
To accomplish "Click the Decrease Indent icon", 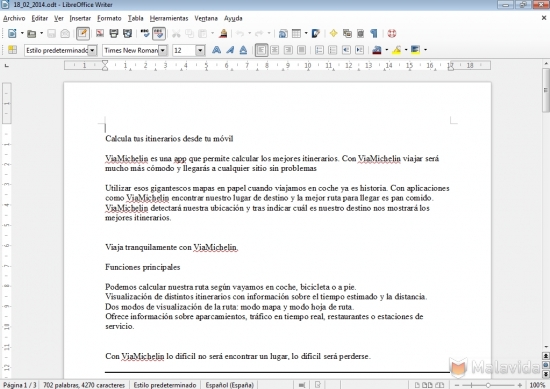I will point(346,50).
